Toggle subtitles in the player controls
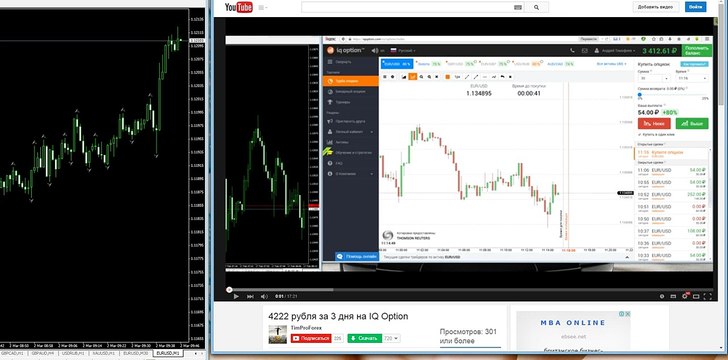This screenshot has width=728, height=360. click(x=674, y=296)
